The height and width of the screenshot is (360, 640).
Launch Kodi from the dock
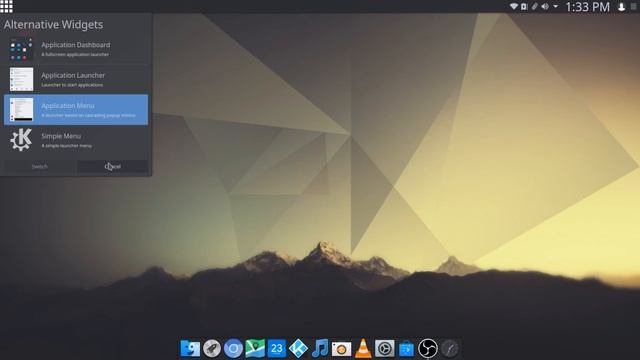(x=298, y=349)
